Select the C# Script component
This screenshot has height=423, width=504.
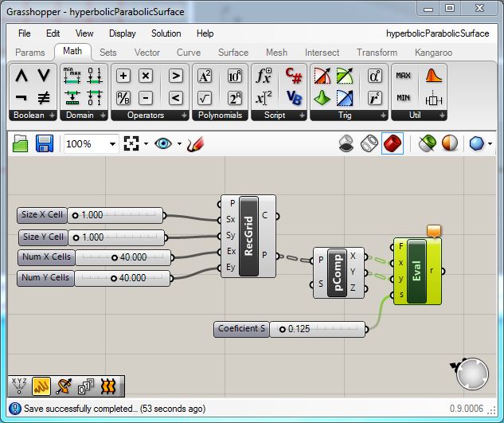(x=294, y=76)
